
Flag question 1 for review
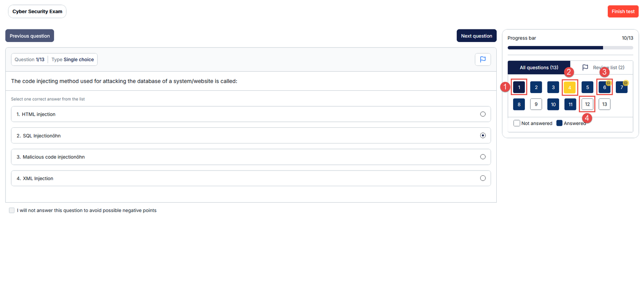point(483,59)
